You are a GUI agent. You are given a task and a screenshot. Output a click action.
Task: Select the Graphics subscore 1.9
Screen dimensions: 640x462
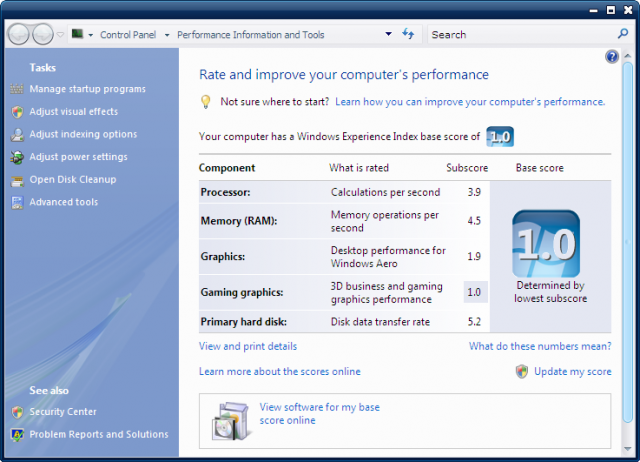[x=474, y=256]
